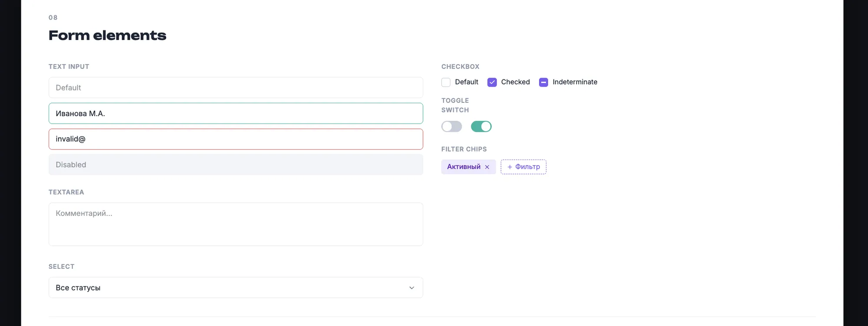This screenshot has height=326, width=868.
Task: Click the TOGGLE SWITCH section label
Action: click(455, 105)
